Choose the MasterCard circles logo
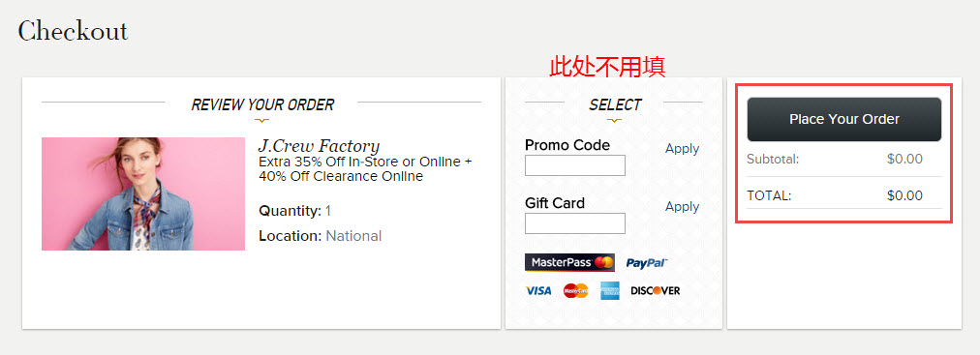 click(575, 291)
